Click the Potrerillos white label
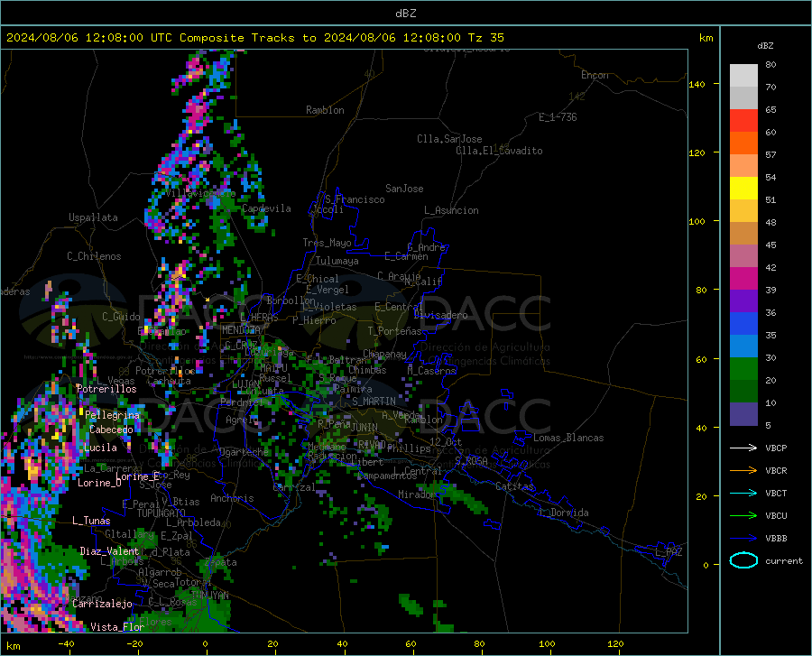The image size is (812, 656). (x=106, y=389)
